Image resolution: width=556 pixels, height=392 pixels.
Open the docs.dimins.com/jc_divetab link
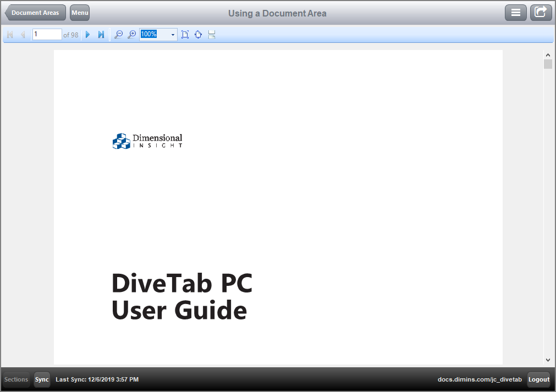pyautogui.click(x=480, y=379)
